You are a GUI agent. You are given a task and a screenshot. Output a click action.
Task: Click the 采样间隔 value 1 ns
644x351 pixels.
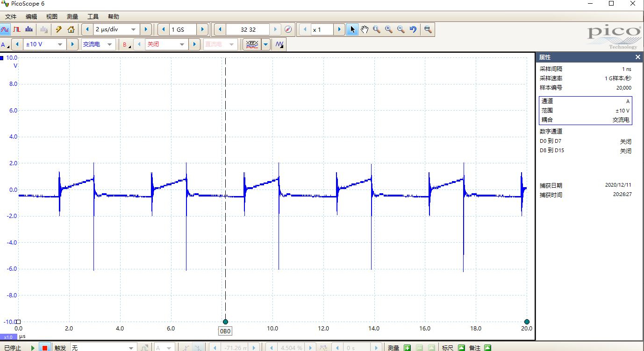(x=626, y=69)
